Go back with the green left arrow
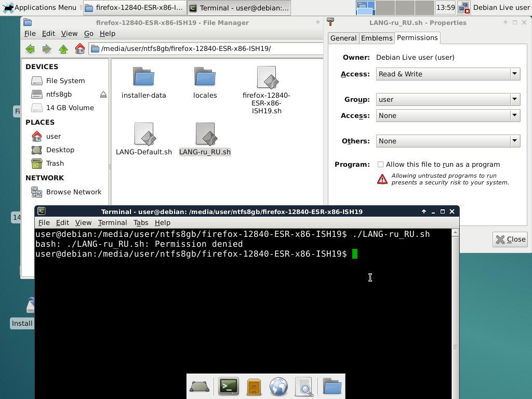This screenshot has width=532, height=399. coord(30,49)
